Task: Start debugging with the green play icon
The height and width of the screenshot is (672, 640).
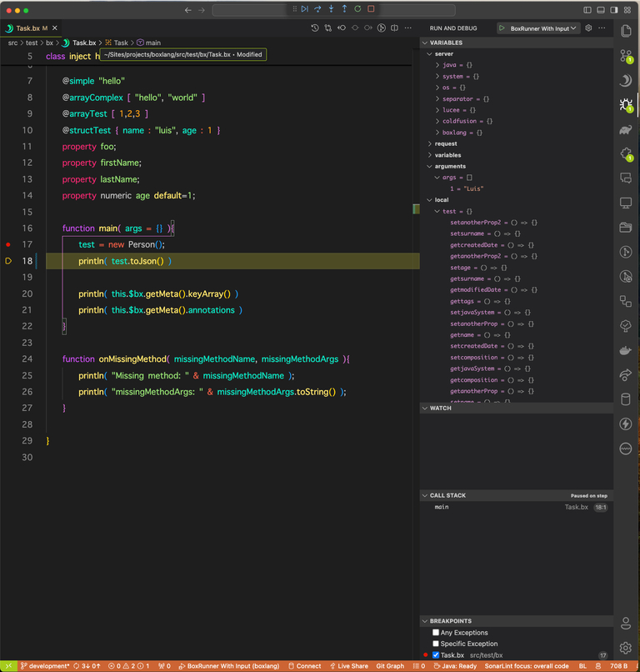Action: [x=502, y=28]
